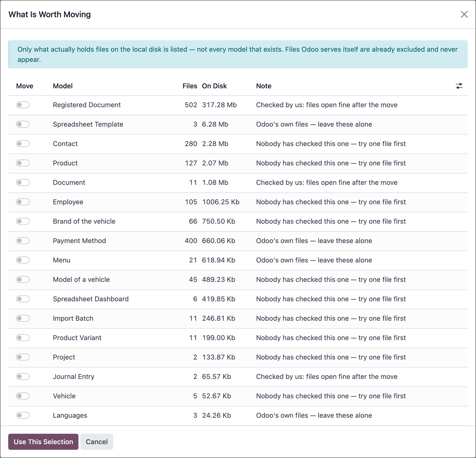Screen dimensions: 476x458
Task: Toggle Move for Languages
Action: point(23,415)
